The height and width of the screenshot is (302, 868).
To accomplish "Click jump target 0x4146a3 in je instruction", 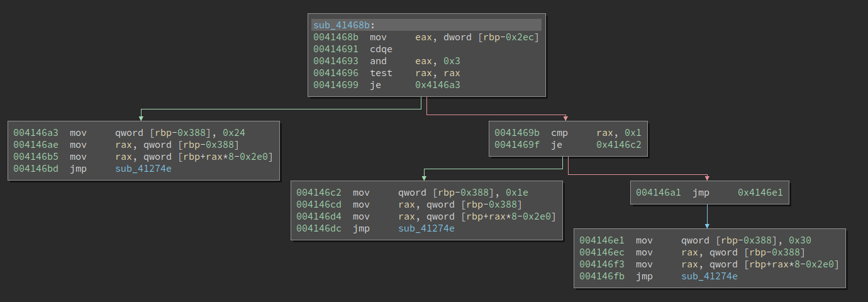I will coord(437,85).
